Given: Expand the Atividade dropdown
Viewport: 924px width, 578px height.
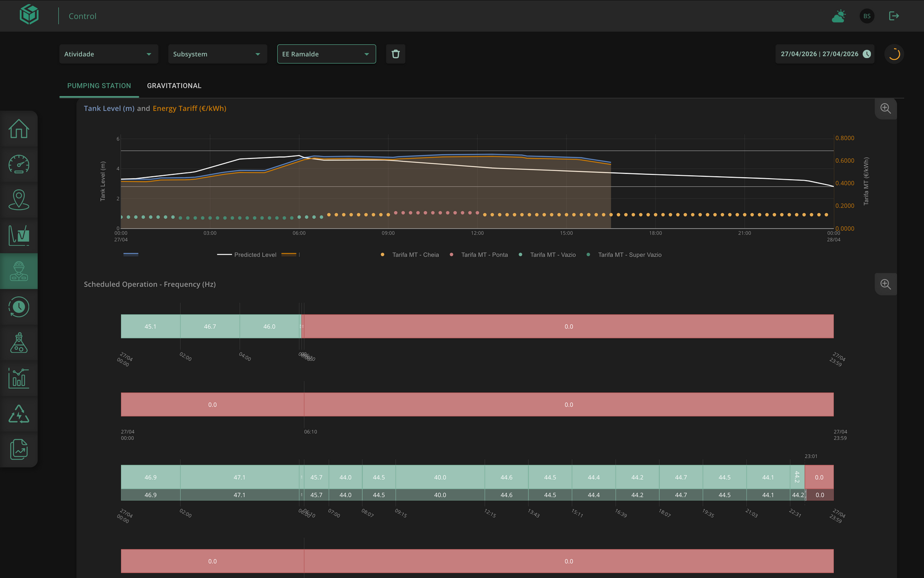Looking at the screenshot, I should (108, 54).
